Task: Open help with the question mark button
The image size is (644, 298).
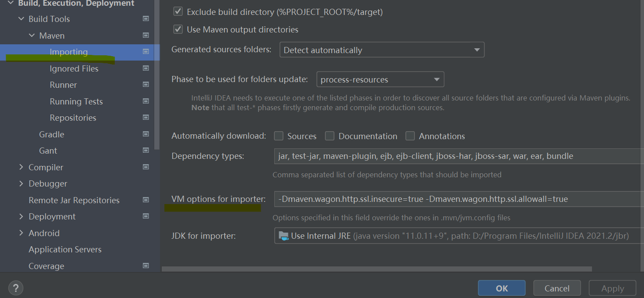Action: pos(16,288)
